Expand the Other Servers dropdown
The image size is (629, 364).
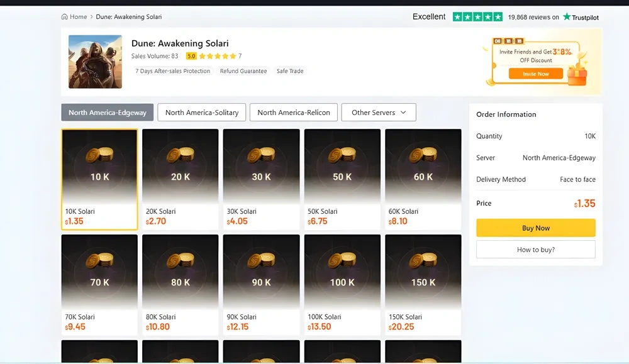[x=379, y=113]
